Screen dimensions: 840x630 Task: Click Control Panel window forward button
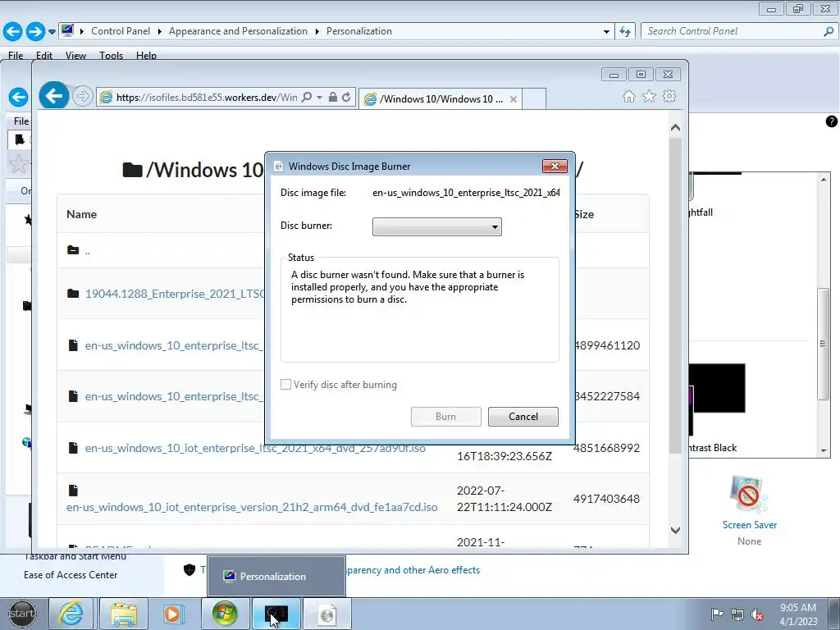35,31
